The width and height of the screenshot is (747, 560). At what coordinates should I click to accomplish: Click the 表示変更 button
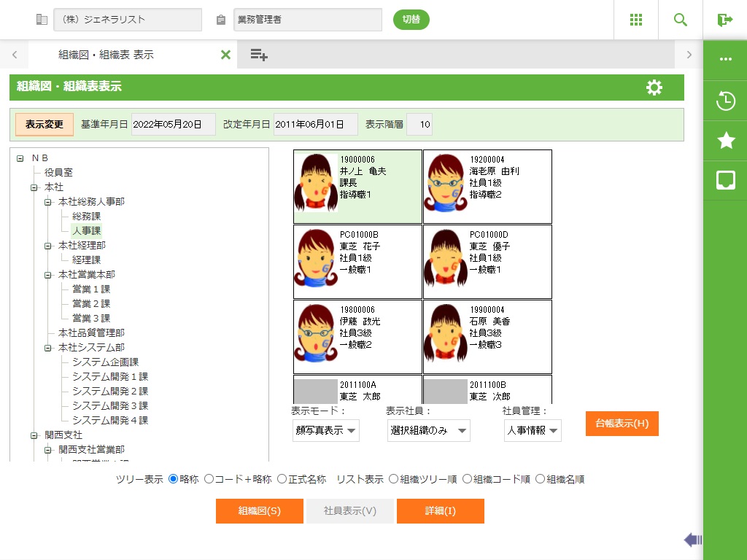click(x=44, y=124)
